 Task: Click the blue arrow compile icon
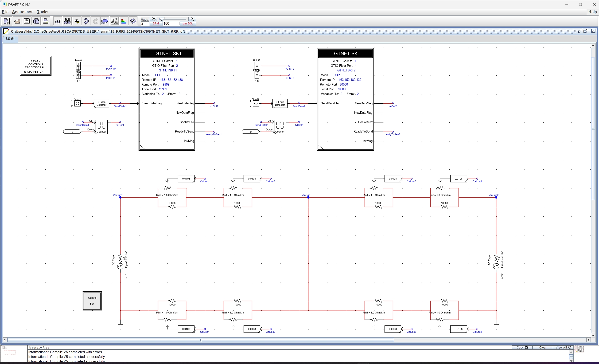click(105, 21)
